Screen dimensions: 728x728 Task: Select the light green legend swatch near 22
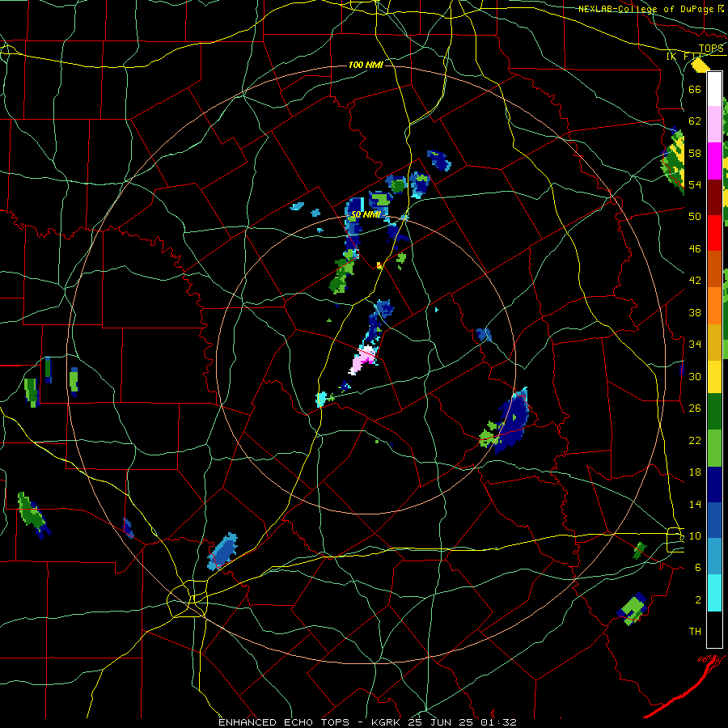coord(714,448)
